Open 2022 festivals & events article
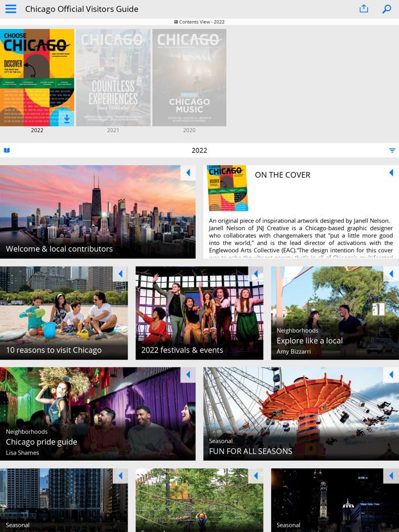 coord(199,313)
